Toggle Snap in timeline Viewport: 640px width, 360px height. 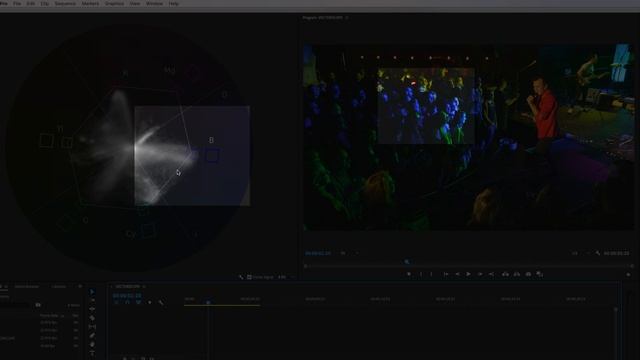point(127,302)
